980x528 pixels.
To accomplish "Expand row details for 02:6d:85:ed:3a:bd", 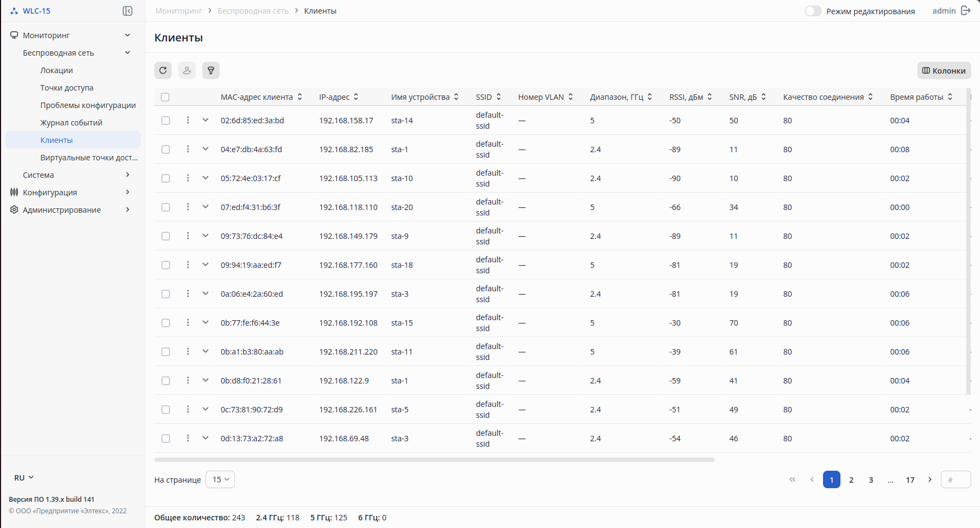I will (205, 120).
